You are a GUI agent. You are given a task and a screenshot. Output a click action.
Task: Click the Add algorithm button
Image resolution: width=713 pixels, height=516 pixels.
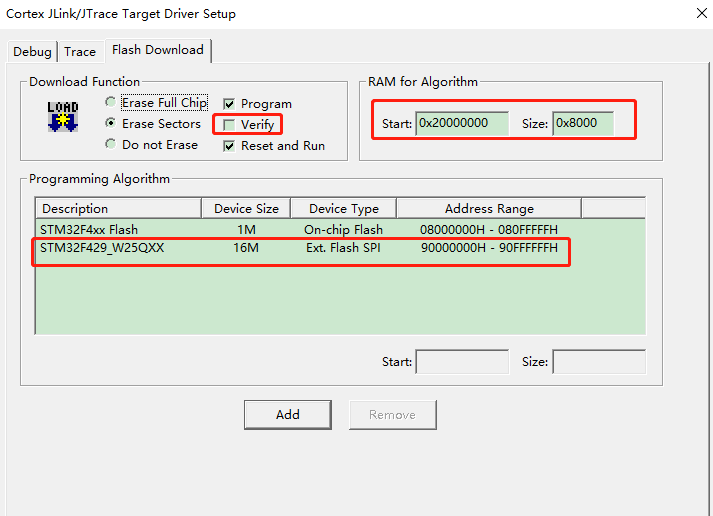[288, 415]
